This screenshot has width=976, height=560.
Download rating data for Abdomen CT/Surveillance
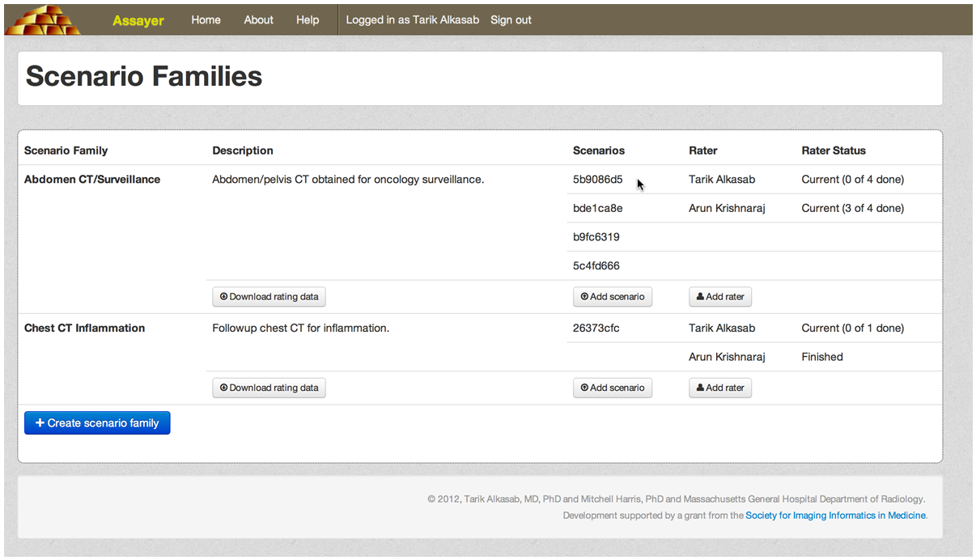pyautogui.click(x=269, y=297)
